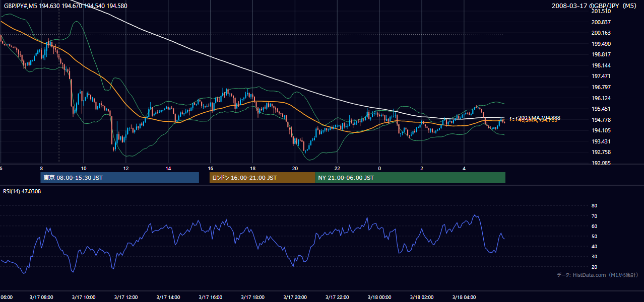
Task: Click the 3/18 02:00 time axis label
Action: tap(422, 297)
